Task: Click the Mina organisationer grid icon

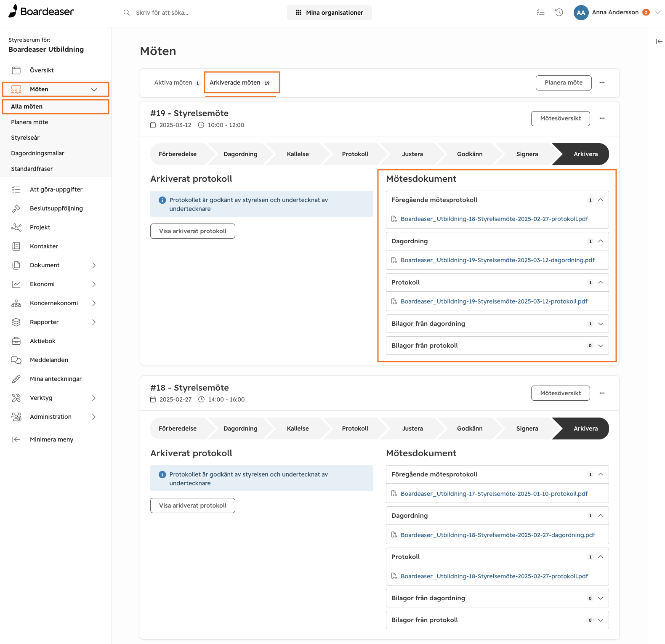Action: pyautogui.click(x=298, y=13)
